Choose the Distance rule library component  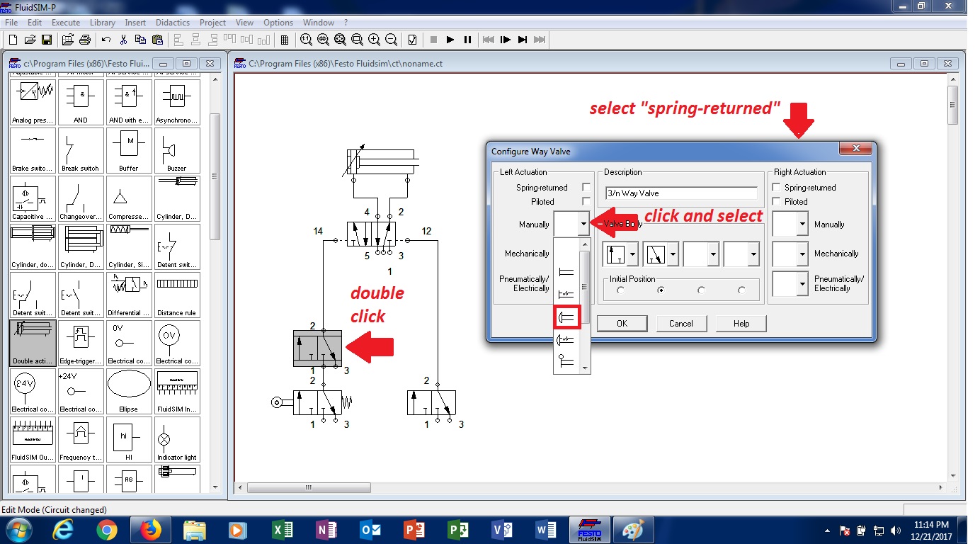pyautogui.click(x=177, y=295)
